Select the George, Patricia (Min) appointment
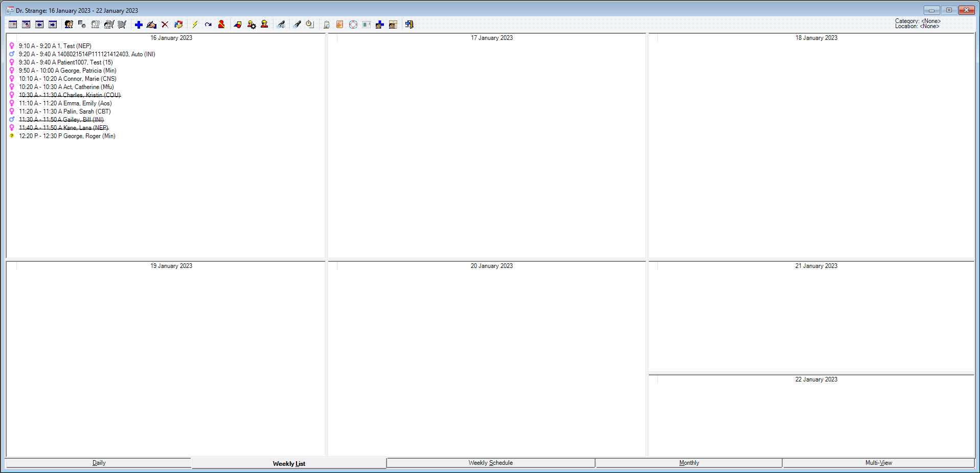The width and height of the screenshot is (980, 473). tap(67, 71)
